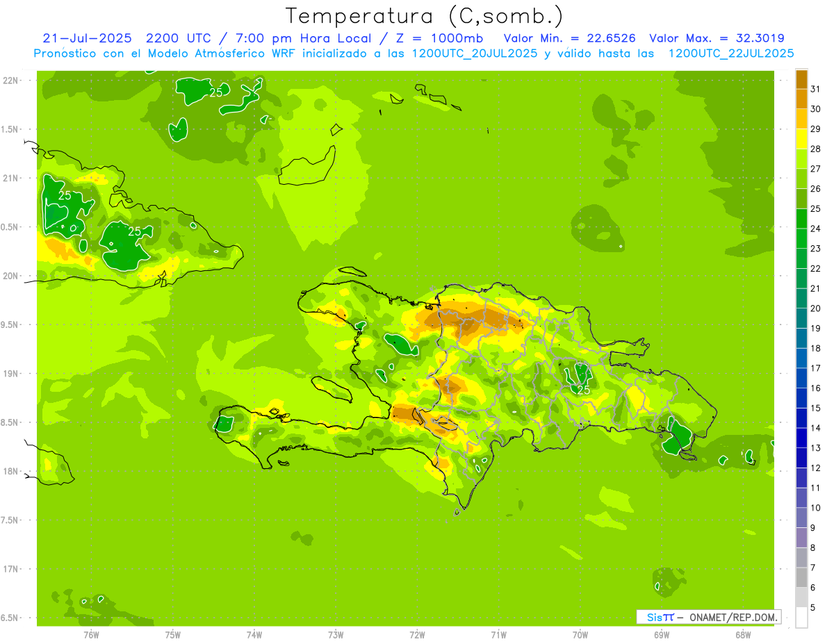Click the '26' value on the color bar
Image resolution: width=834 pixels, height=644 pixels.
(815, 189)
